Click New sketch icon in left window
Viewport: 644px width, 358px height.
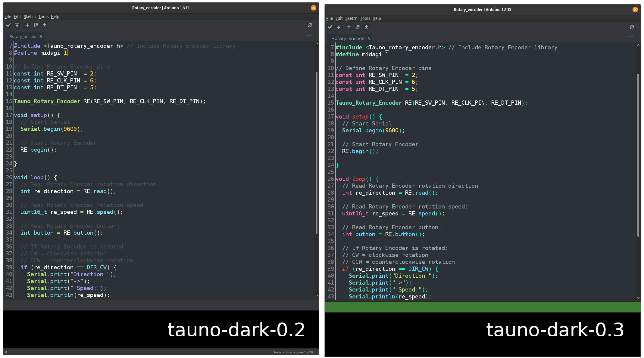point(27,25)
